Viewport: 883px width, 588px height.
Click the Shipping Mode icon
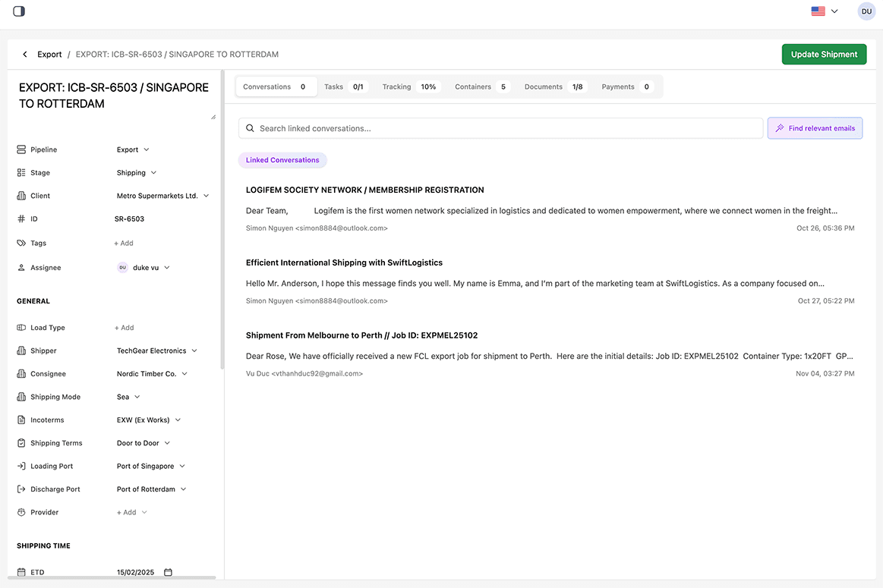(x=21, y=397)
